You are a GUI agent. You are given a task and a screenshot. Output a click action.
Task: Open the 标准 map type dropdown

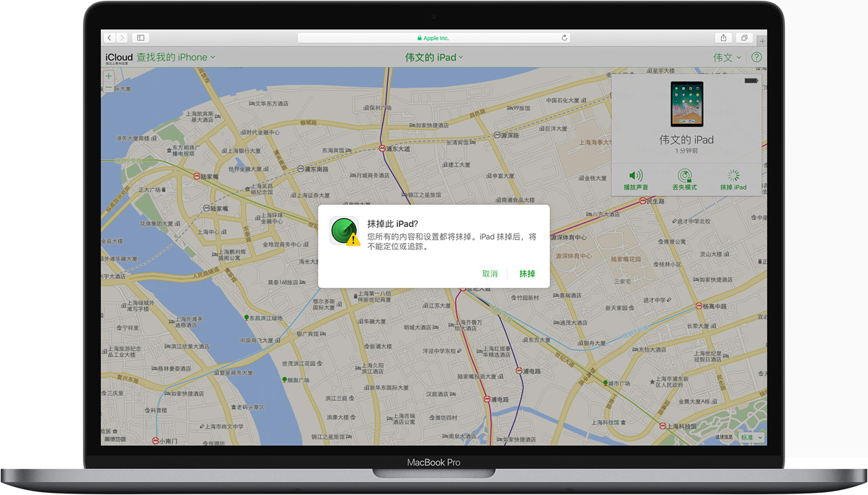tap(750, 437)
